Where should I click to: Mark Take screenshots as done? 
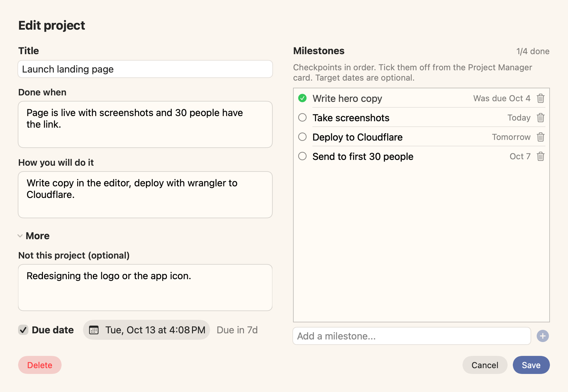click(x=302, y=118)
